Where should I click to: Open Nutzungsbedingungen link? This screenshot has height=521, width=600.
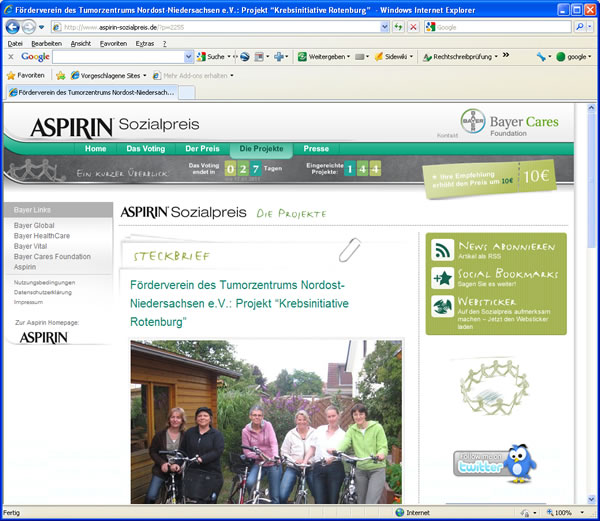click(x=44, y=282)
